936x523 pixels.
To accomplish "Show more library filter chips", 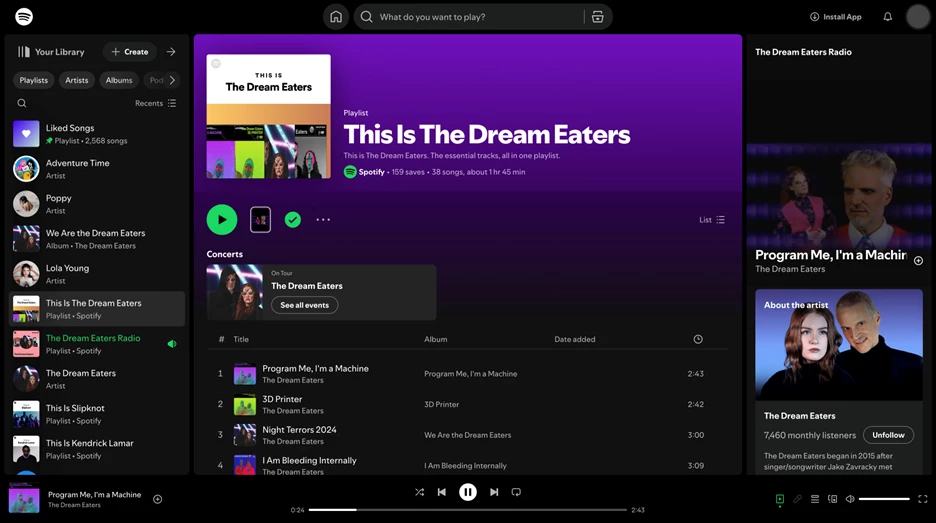I will (x=173, y=80).
